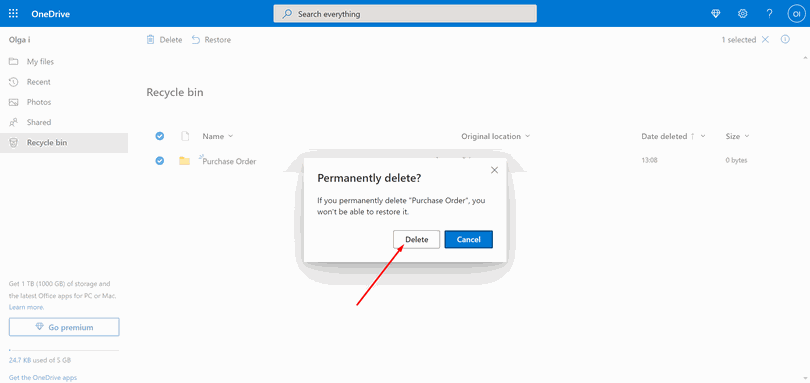Viewport: 810px width, 383px height.
Task: Open the app launcher grid icon
Action: pos(13,14)
